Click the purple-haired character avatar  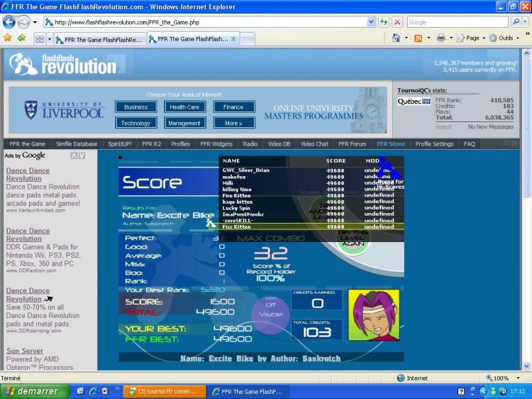pyautogui.click(x=374, y=315)
